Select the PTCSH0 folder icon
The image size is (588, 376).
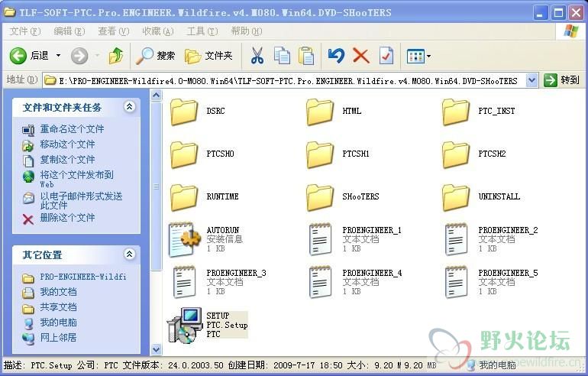[184, 154]
